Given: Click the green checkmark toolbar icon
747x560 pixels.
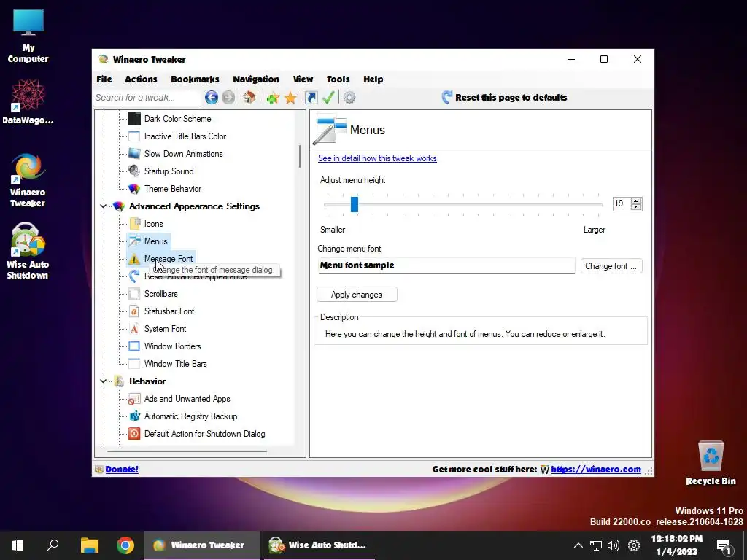Looking at the screenshot, I should pos(328,98).
